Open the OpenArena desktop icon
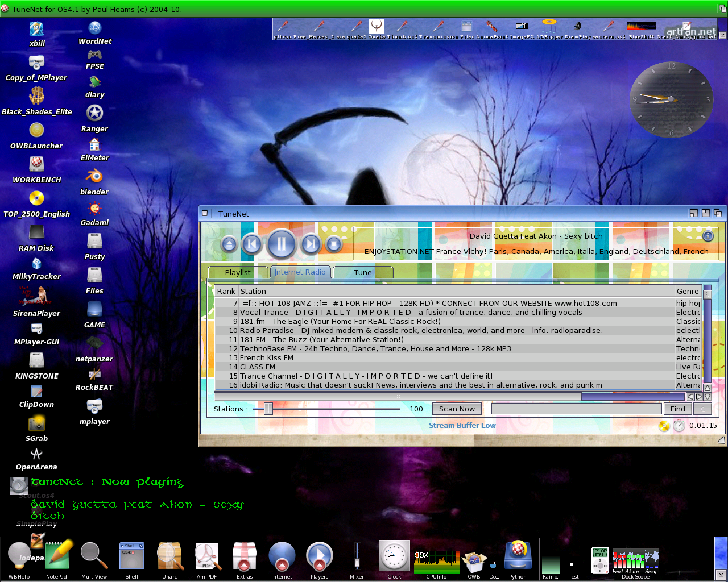 (36, 459)
